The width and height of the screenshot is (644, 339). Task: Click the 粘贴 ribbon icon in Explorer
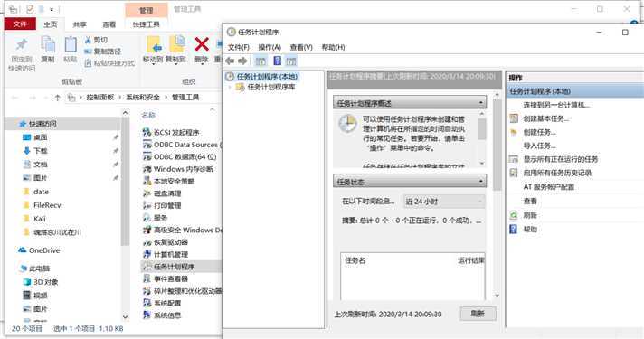click(71, 44)
